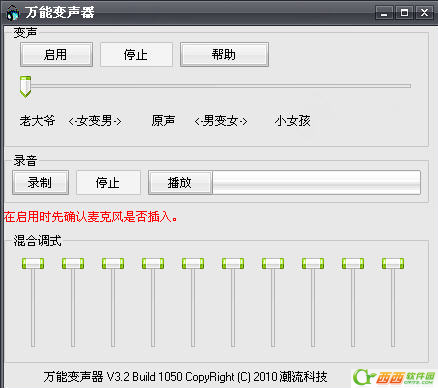The height and width of the screenshot is (388, 438).
Task: Click the green voice pitch slider thumb
Action: pos(25,87)
